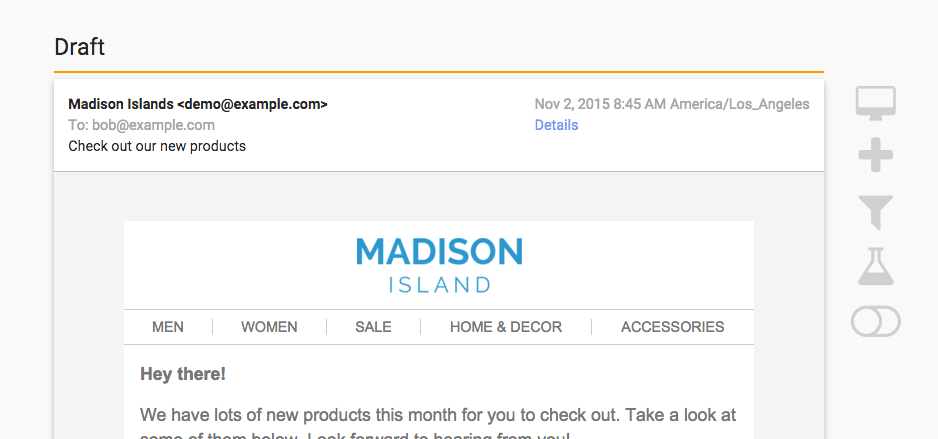Open the SALE navigation item
Image resolution: width=938 pixels, height=439 pixels.
[373, 327]
